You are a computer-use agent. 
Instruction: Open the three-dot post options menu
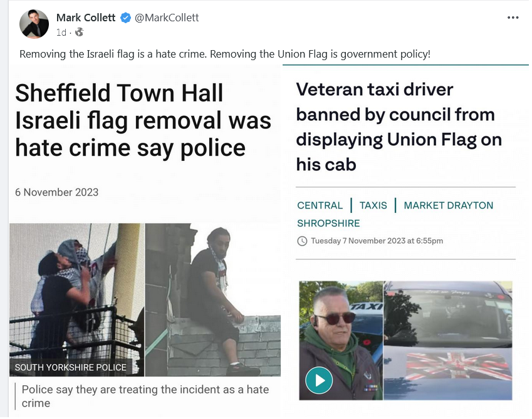513,18
